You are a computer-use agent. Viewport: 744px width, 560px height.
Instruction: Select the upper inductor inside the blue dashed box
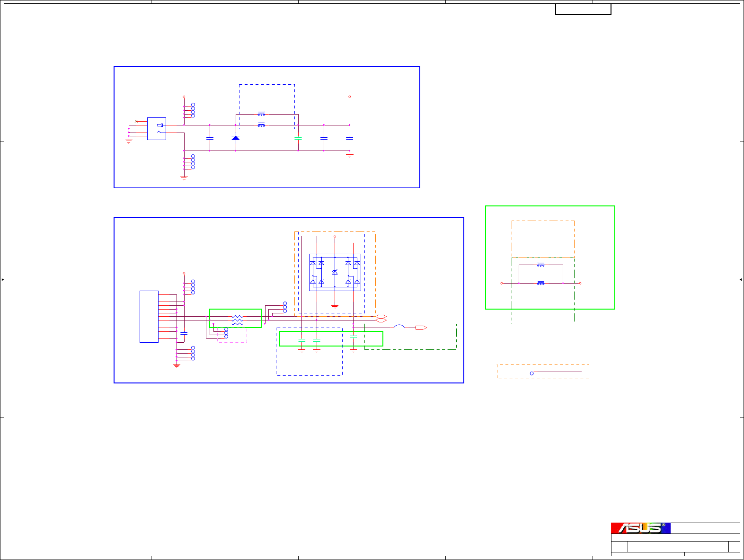coord(261,114)
